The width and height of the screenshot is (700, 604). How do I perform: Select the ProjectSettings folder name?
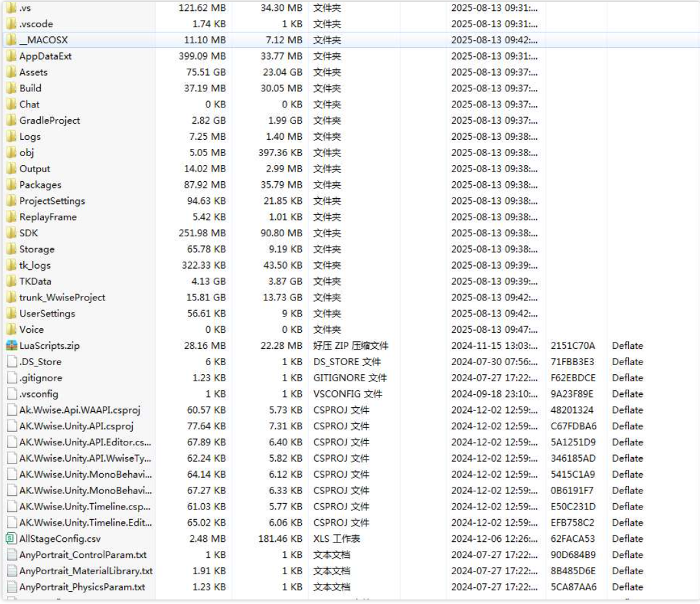coord(52,201)
